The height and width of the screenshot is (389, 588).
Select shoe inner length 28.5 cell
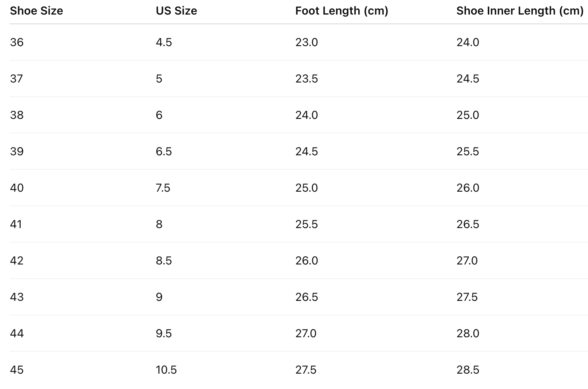tap(467, 370)
